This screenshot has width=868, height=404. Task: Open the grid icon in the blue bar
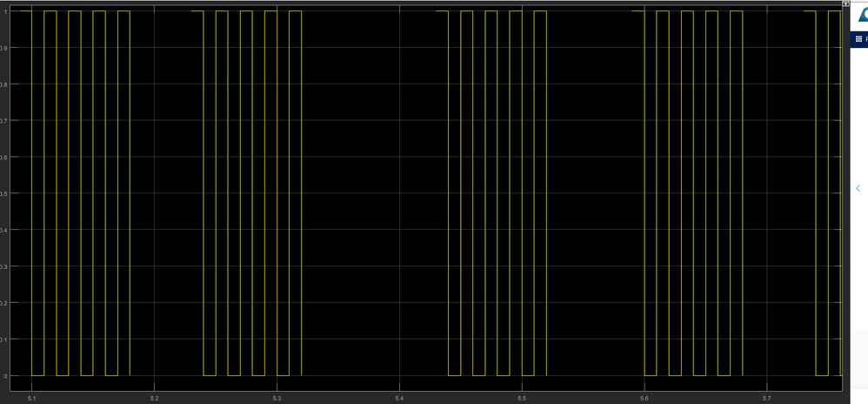[858, 39]
